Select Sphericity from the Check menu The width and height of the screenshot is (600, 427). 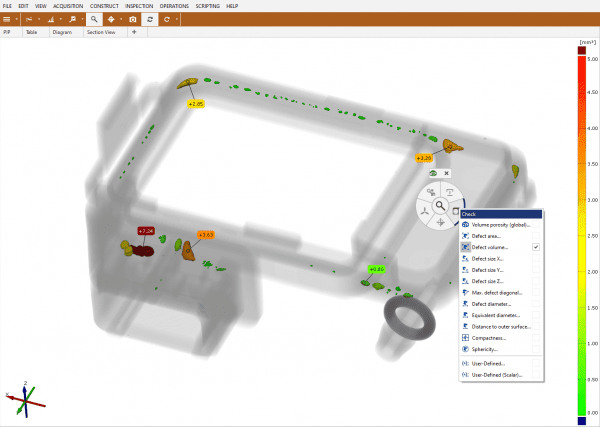(480, 349)
